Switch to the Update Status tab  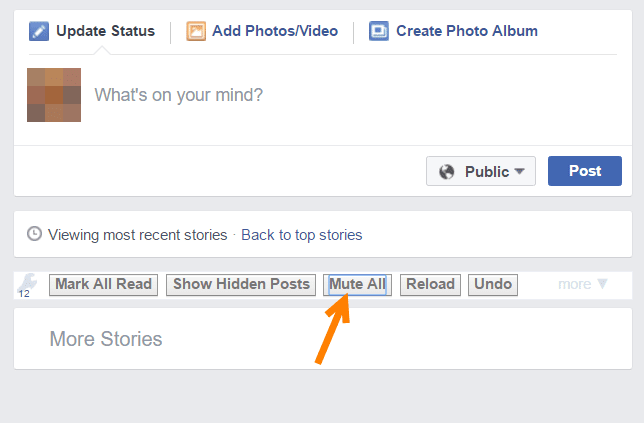pyautogui.click(x=105, y=31)
